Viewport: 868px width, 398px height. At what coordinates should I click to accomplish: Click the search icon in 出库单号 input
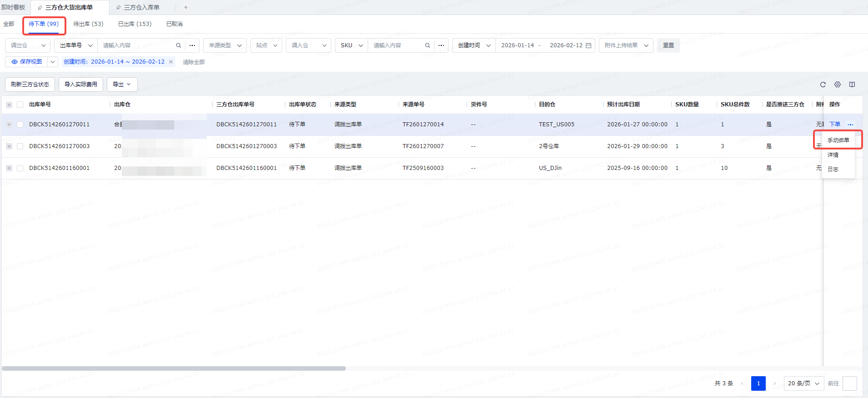click(178, 45)
